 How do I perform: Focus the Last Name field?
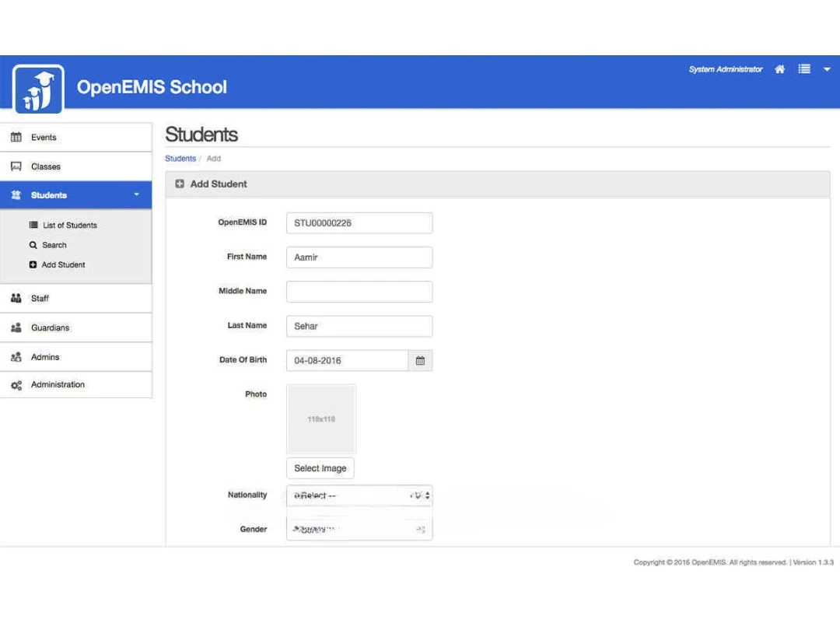(359, 326)
